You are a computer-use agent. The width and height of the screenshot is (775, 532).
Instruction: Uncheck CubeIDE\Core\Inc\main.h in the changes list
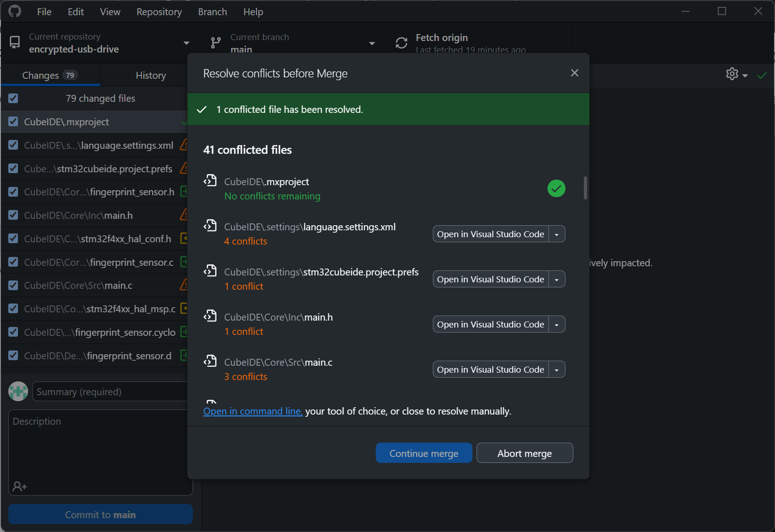(x=13, y=215)
